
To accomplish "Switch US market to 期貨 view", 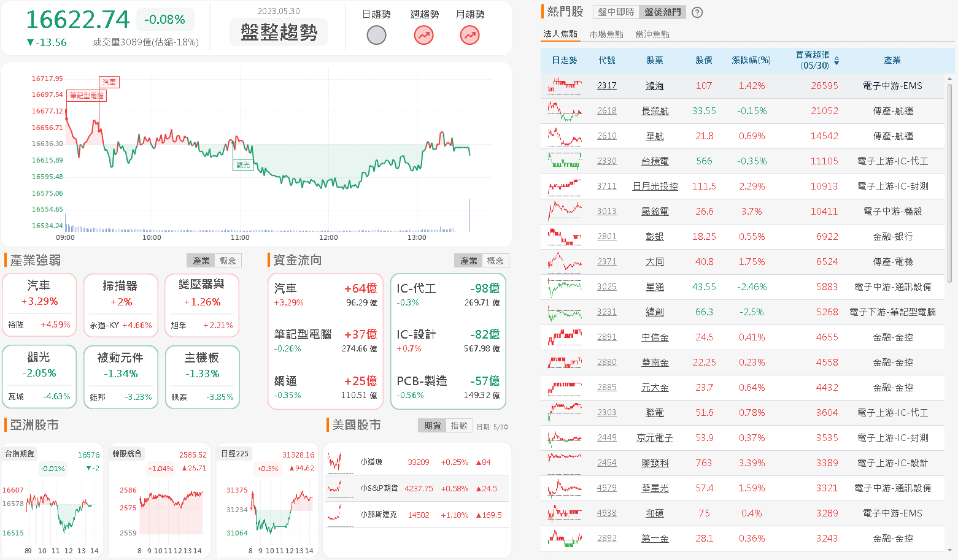I will coord(433,426).
